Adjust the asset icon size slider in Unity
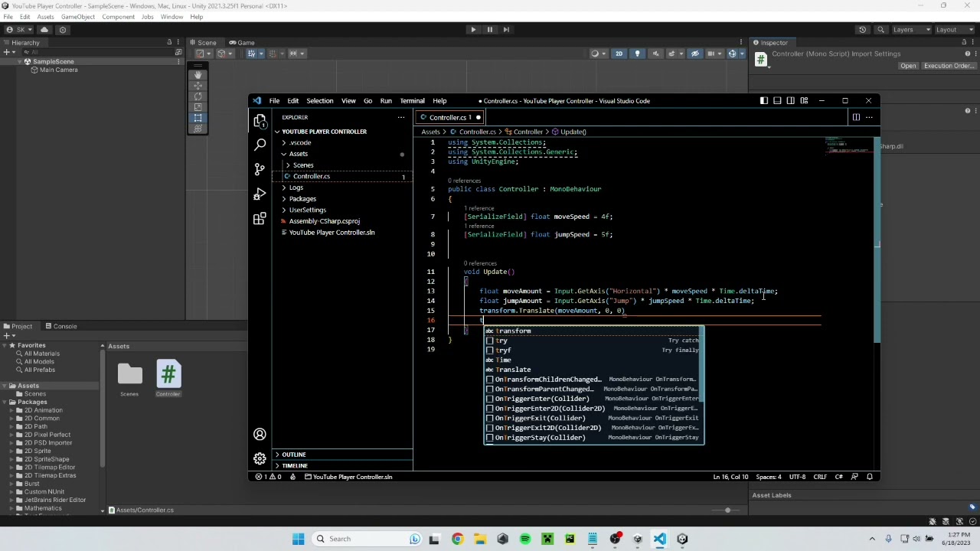This screenshot has width=980, height=551. 727,510
